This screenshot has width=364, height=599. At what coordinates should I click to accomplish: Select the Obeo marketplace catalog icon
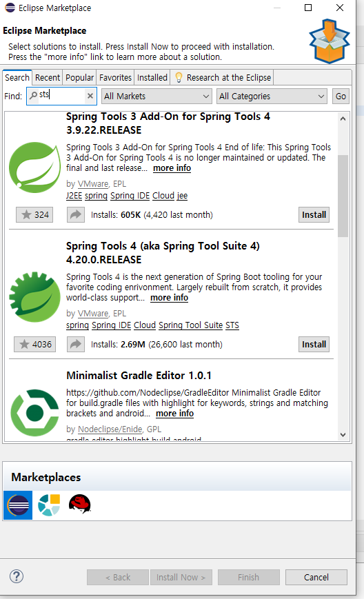[x=49, y=505]
